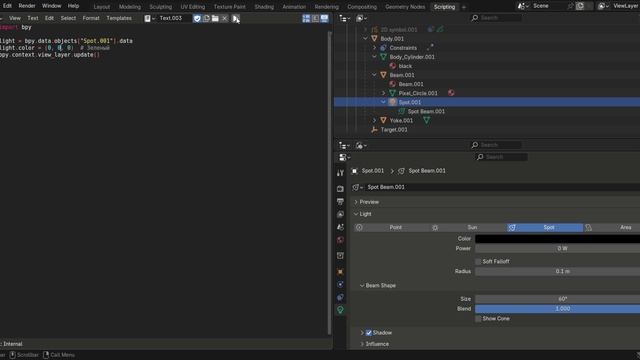Set light type to Spot
640x360 pixels.
(545, 227)
